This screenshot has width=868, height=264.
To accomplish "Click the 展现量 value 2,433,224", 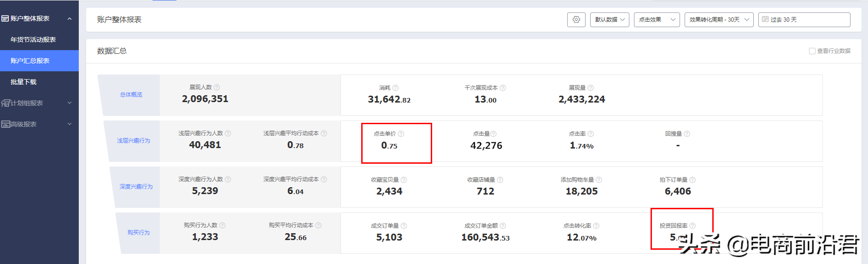I will point(582,99).
